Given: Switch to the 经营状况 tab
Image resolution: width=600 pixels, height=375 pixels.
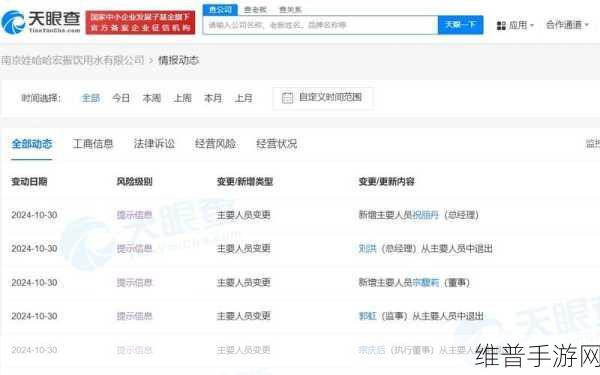Looking at the screenshot, I should [x=277, y=144].
